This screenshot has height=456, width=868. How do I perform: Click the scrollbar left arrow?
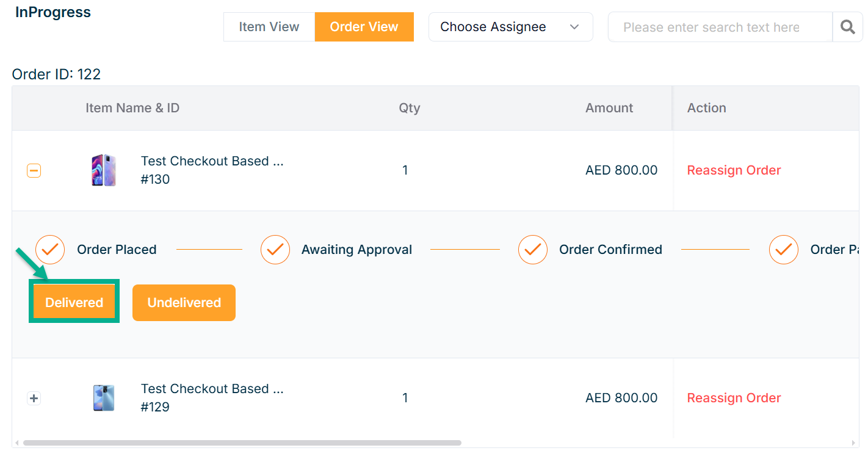17,443
